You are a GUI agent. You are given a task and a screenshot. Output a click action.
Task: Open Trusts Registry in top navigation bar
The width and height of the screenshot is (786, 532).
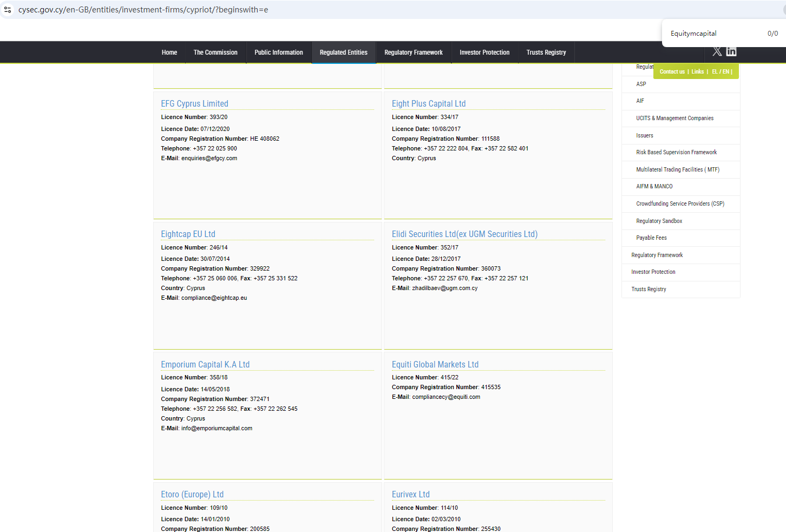coord(546,52)
